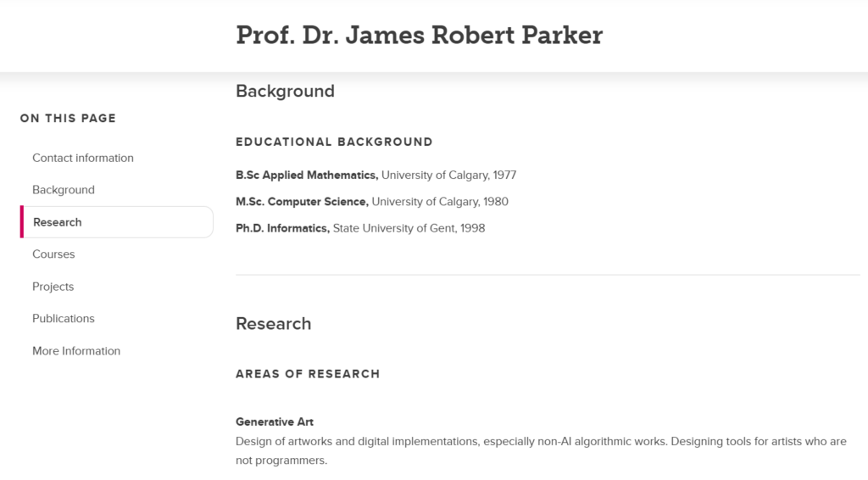Click the On This Page sidebar heading
This screenshot has height=480, width=868.
[68, 118]
